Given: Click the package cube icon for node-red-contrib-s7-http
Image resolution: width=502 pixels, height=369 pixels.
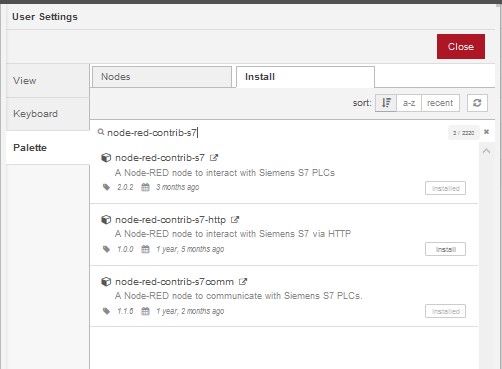Looking at the screenshot, I should (x=106, y=220).
